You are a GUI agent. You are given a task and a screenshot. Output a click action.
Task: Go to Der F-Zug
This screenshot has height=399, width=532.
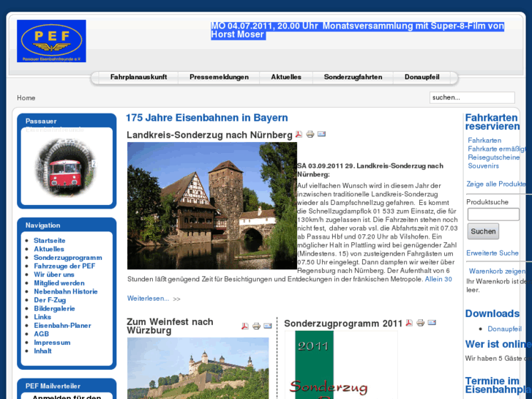[50, 300]
